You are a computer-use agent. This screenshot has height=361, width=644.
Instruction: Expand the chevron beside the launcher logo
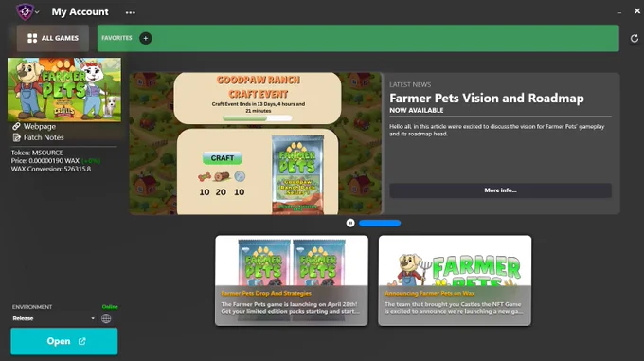37,12
